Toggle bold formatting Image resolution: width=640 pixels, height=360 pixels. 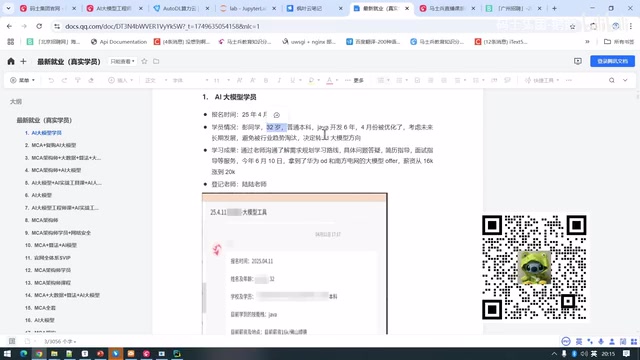click(266, 80)
